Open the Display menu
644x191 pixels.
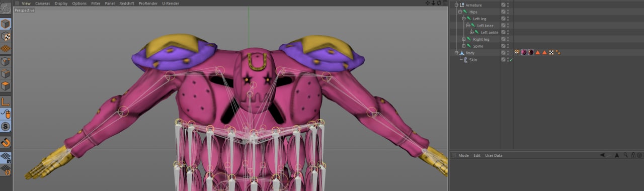click(61, 3)
